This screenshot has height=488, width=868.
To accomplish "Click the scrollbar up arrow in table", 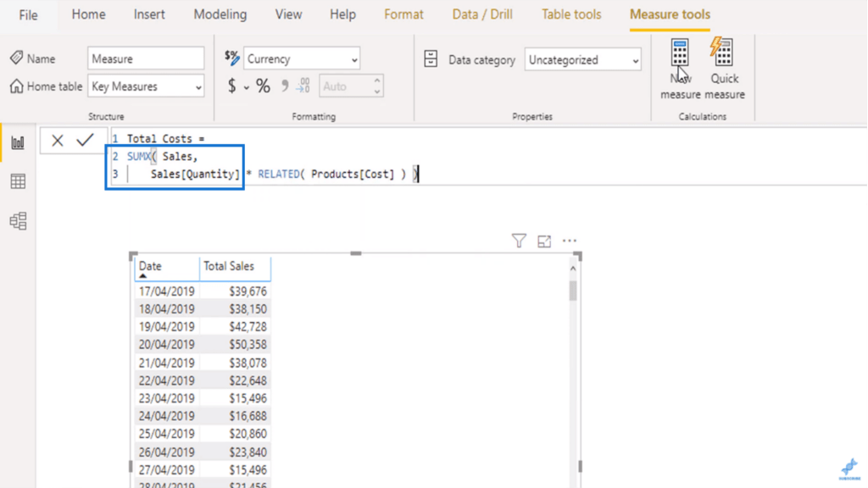I will 573,269.
